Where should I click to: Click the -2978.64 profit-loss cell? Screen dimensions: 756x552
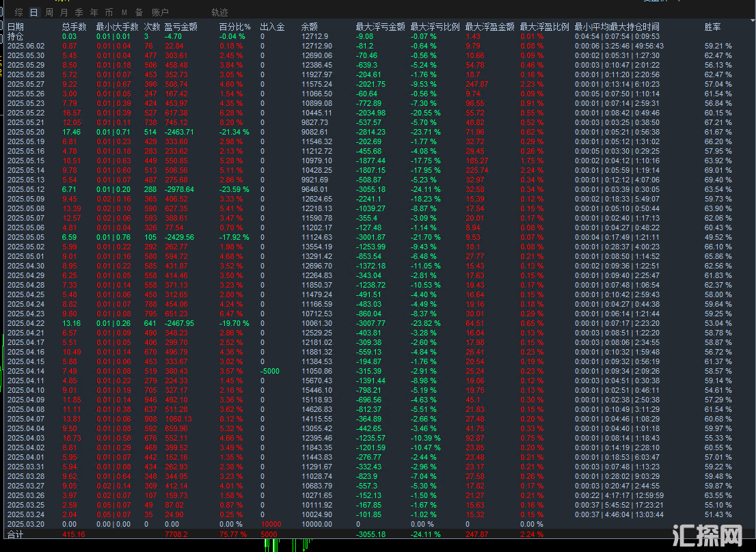click(x=179, y=189)
